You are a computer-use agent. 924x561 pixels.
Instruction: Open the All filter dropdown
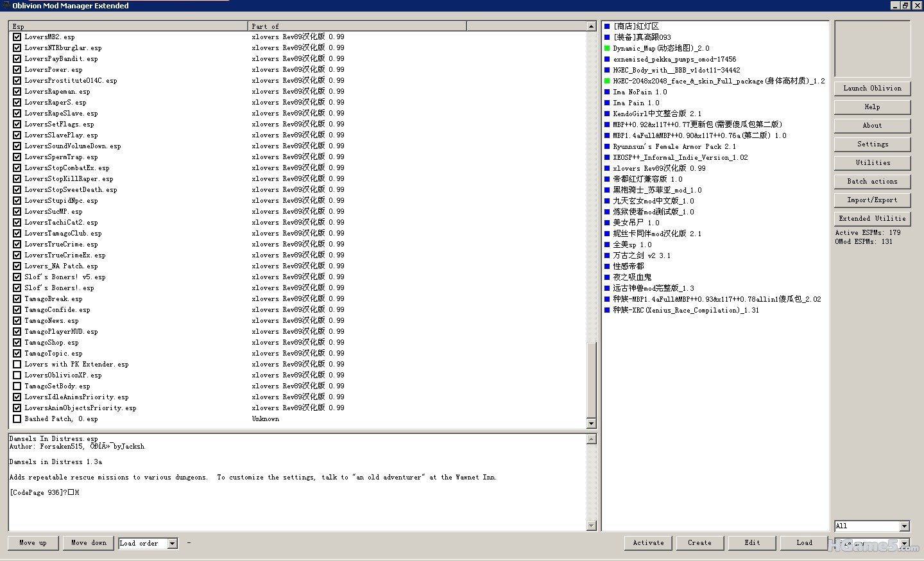tap(905, 526)
